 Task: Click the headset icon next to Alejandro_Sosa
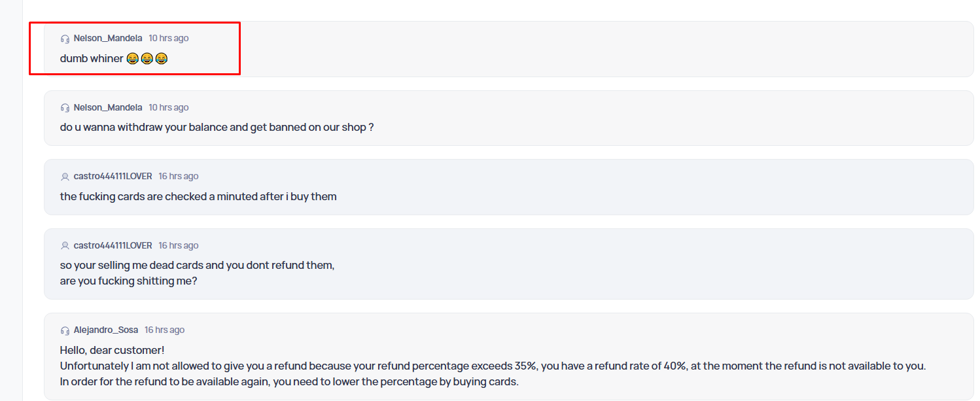[x=65, y=330]
